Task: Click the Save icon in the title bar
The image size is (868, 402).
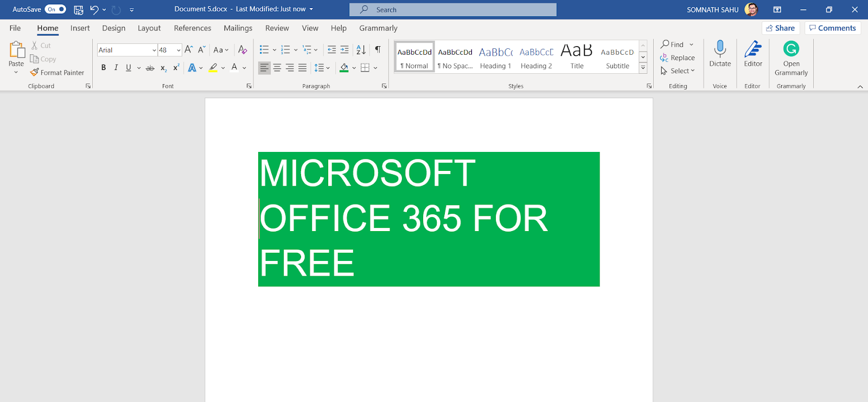Action: (79, 10)
